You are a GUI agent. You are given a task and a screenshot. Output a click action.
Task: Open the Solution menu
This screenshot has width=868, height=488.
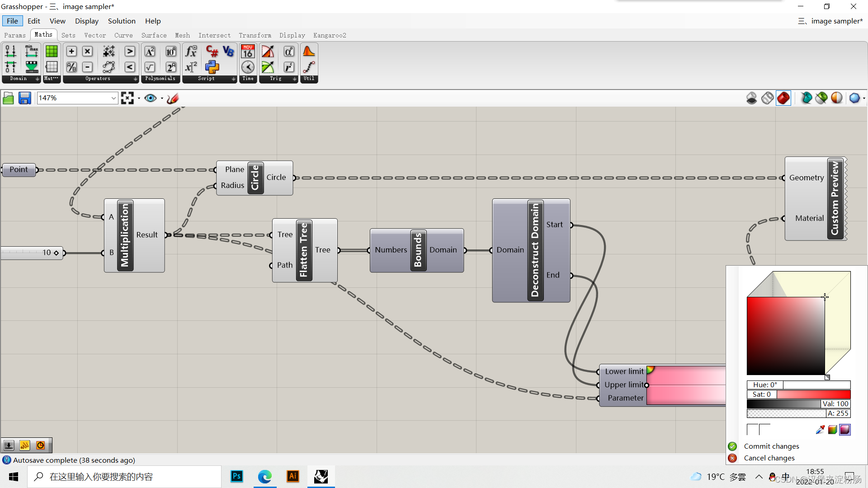tap(122, 21)
